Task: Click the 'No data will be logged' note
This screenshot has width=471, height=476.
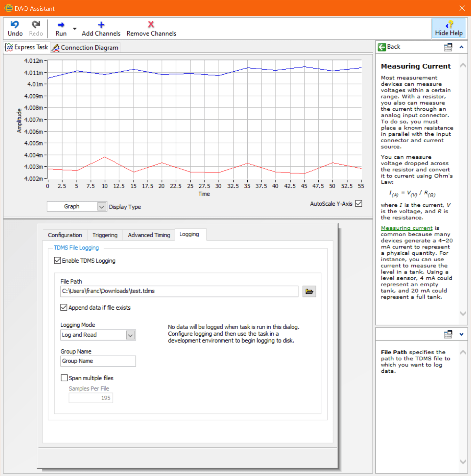Action: click(x=233, y=334)
